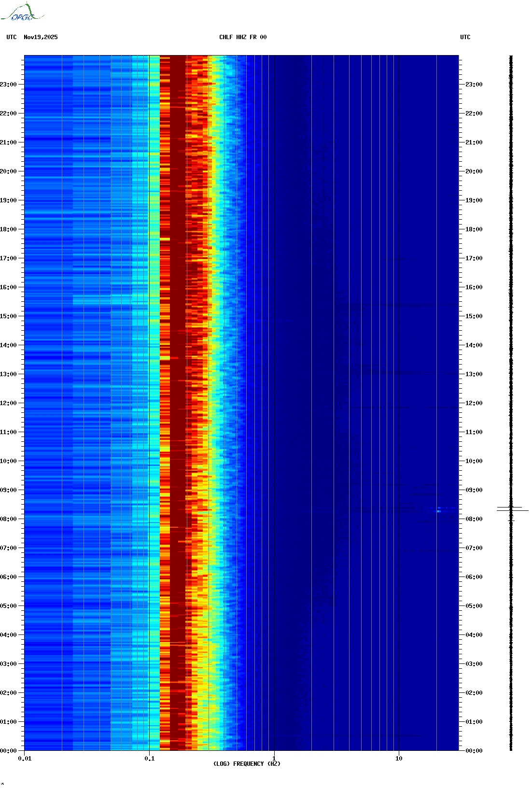Click the Nov19,2025 date label
Viewport: 532px width, 789px height.
tap(41, 37)
